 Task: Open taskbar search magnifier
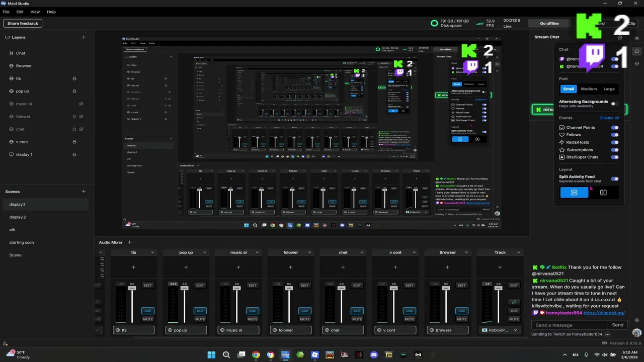[226, 354]
